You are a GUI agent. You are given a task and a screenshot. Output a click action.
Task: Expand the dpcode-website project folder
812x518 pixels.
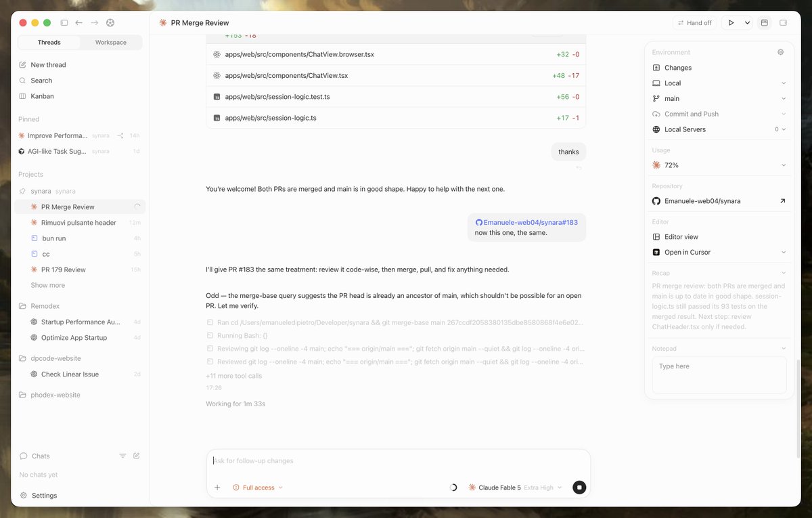55,358
